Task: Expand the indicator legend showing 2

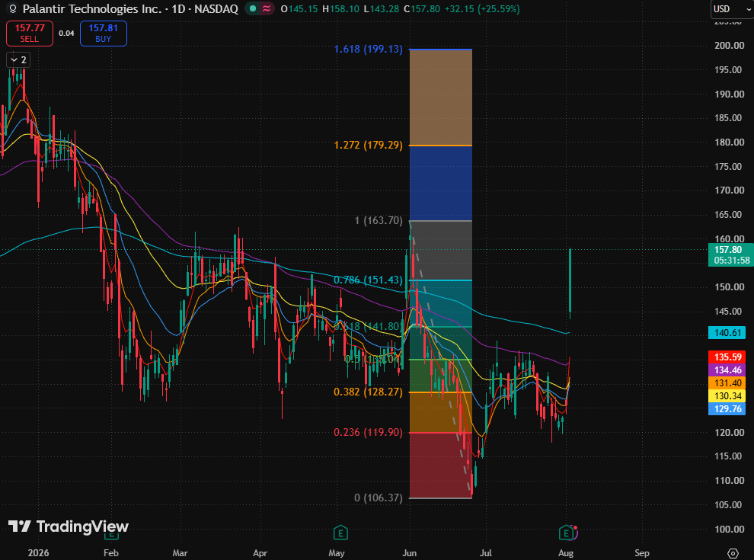Action: click(18, 60)
